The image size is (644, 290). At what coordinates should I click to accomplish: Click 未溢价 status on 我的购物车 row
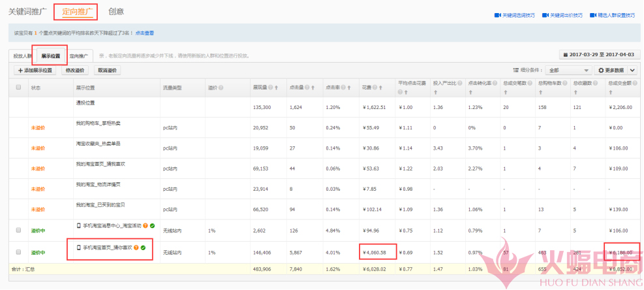38,128
